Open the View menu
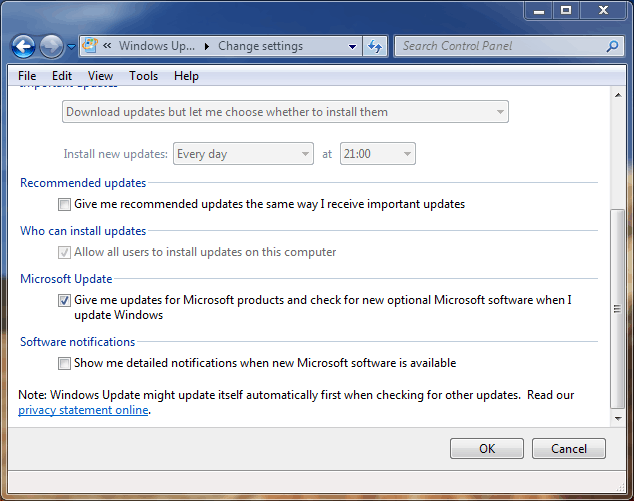Viewport: 634px width, 501px height. click(x=100, y=76)
